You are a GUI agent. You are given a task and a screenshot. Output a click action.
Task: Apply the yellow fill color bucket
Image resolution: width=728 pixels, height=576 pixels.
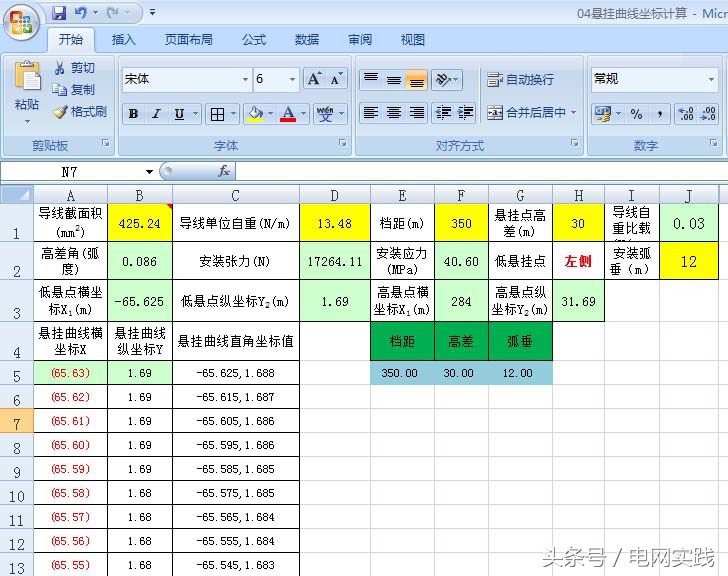tap(255, 114)
